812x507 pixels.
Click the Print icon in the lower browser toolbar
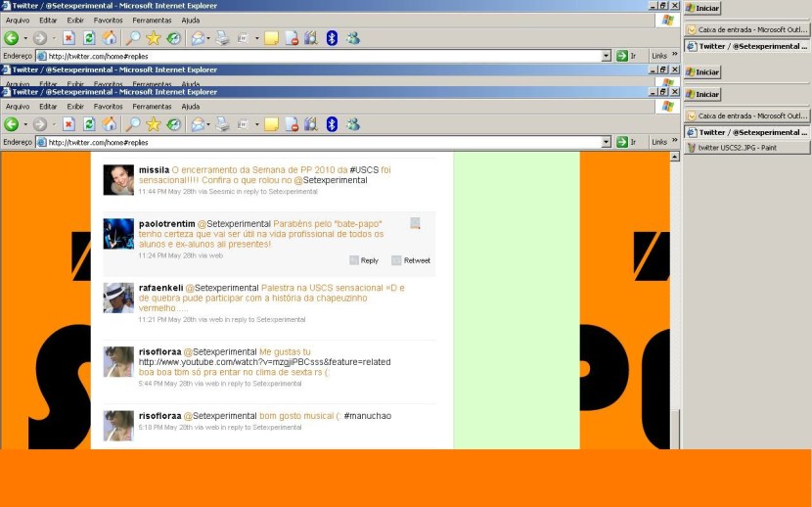pyautogui.click(x=222, y=124)
